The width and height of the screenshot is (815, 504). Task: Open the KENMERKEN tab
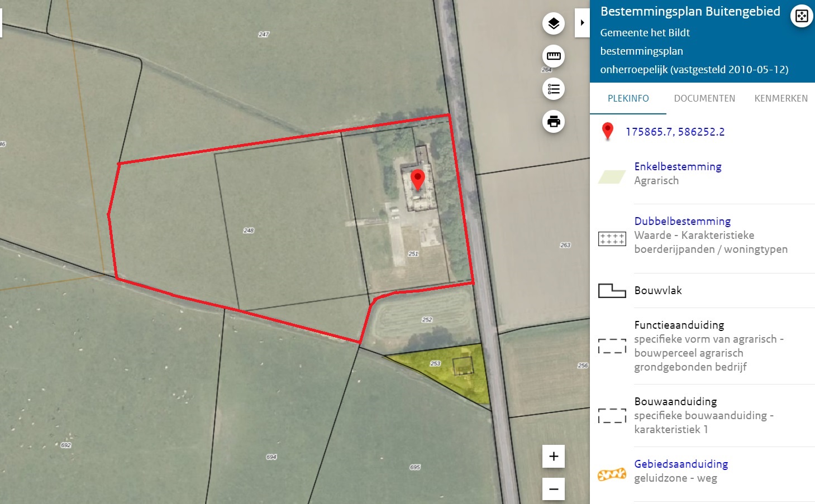point(781,98)
